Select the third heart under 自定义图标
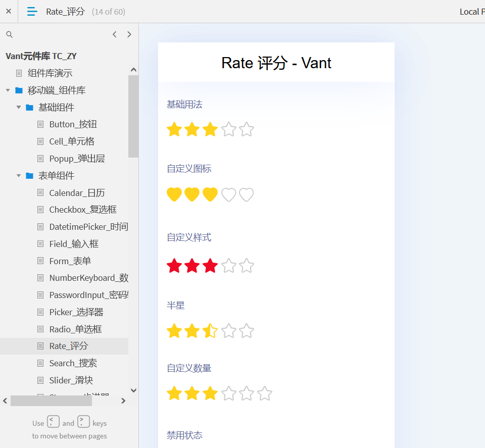Image resolution: width=485 pixels, height=448 pixels. pos(210,194)
